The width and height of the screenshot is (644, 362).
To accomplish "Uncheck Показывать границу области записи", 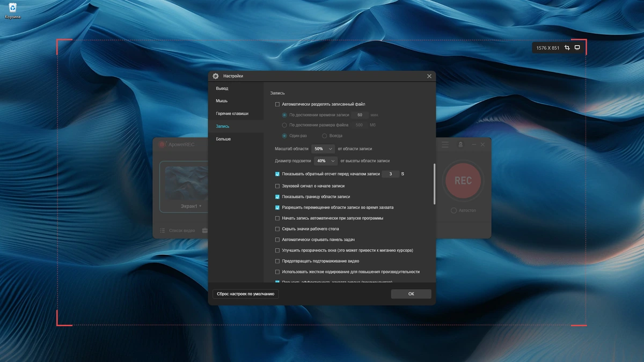I will (277, 197).
